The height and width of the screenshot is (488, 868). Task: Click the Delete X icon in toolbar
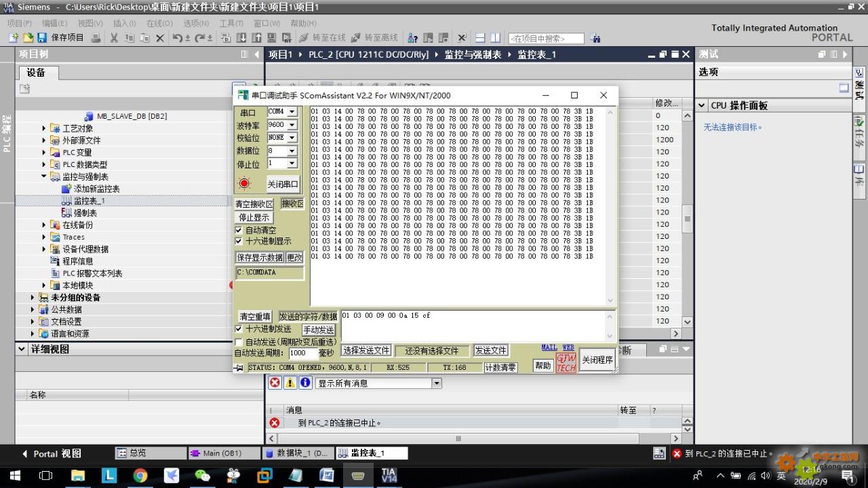coord(160,38)
